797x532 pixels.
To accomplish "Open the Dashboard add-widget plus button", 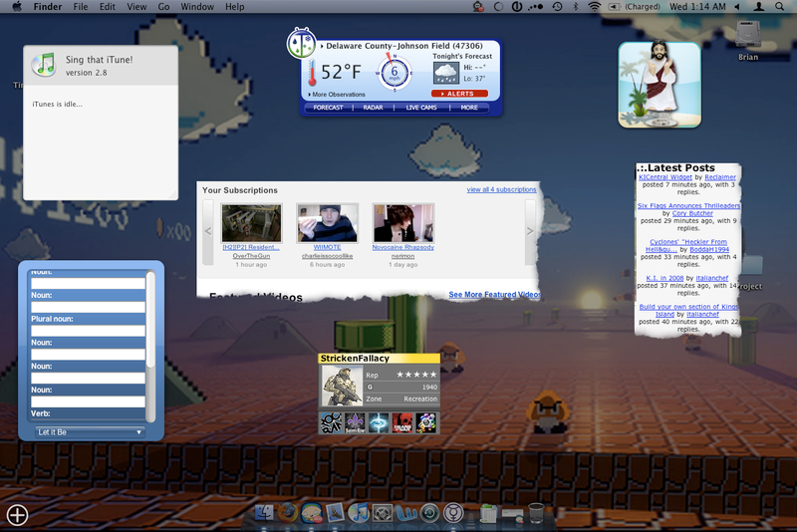I will click(x=17, y=515).
